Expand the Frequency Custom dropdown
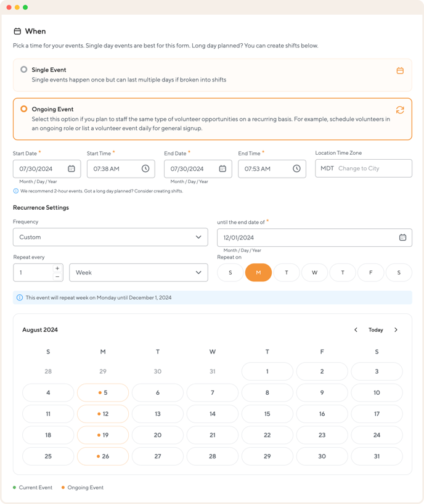This screenshot has width=424, height=504. tap(110, 237)
